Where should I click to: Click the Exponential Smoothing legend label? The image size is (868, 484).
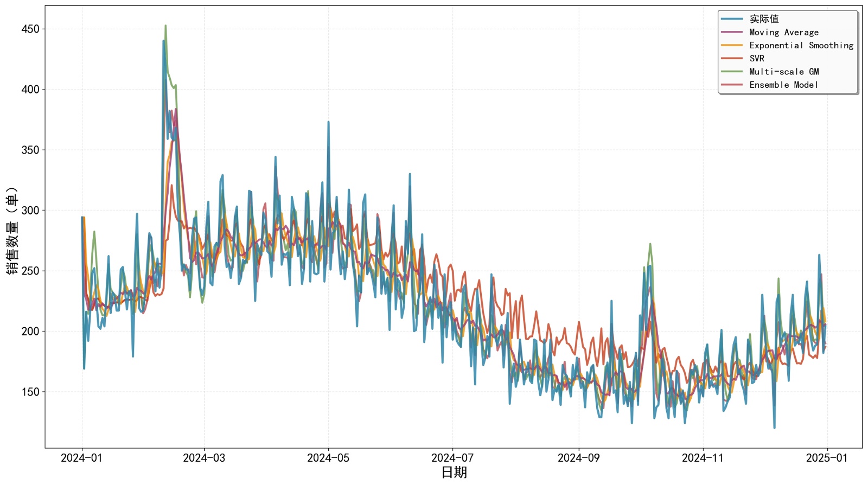(801, 45)
